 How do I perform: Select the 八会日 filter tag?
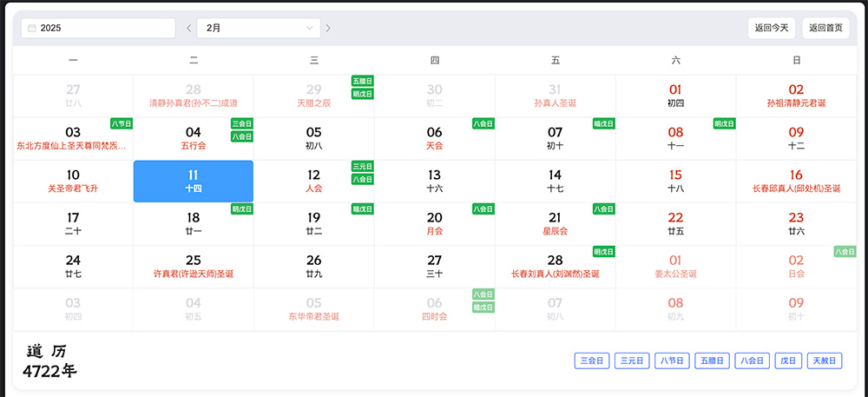751,361
